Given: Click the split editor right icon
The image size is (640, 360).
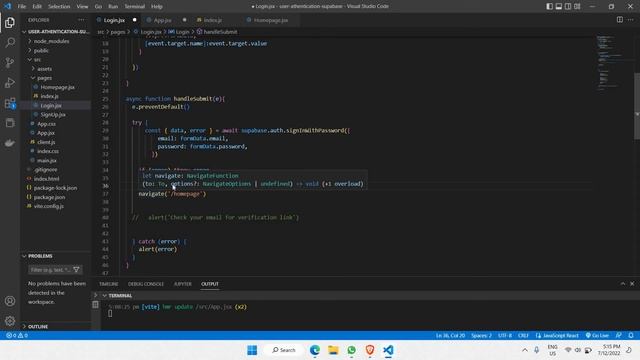Looking at the screenshot, I should 620,20.
